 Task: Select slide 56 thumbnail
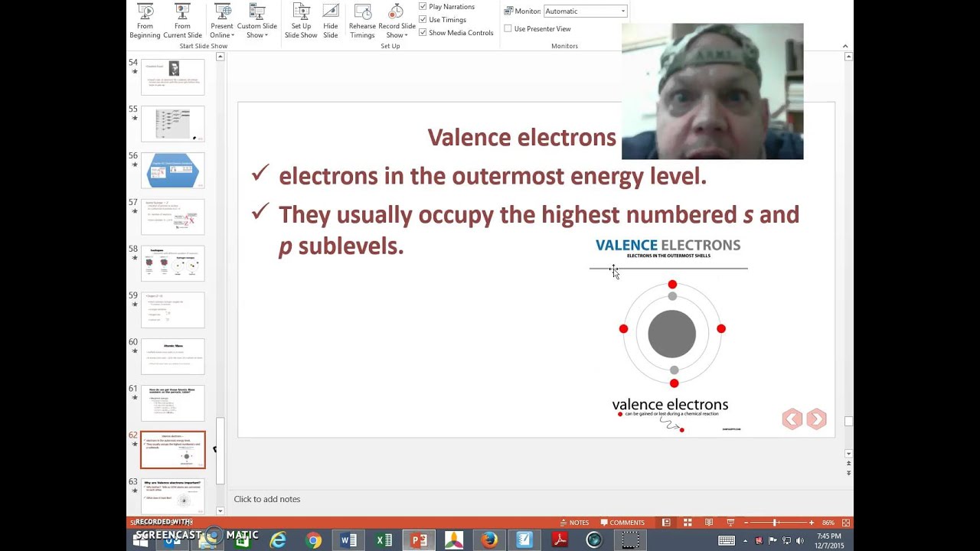(x=173, y=170)
